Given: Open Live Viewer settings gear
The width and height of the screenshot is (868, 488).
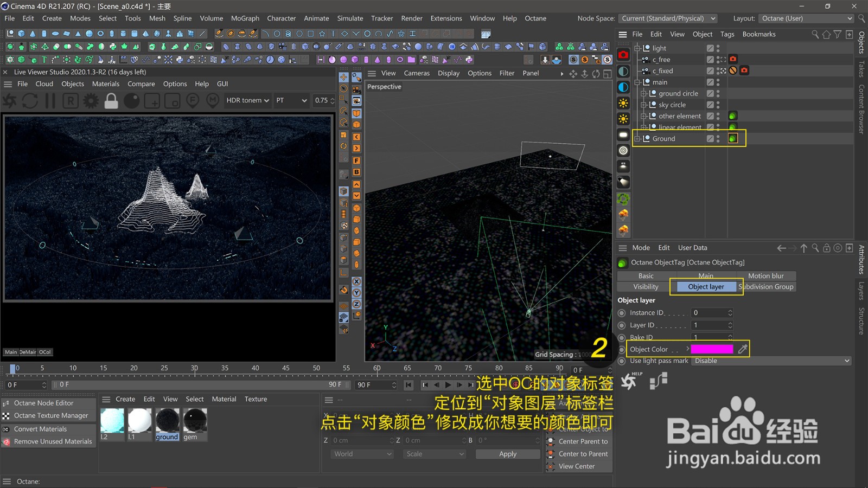Looking at the screenshot, I should tap(91, 100).
